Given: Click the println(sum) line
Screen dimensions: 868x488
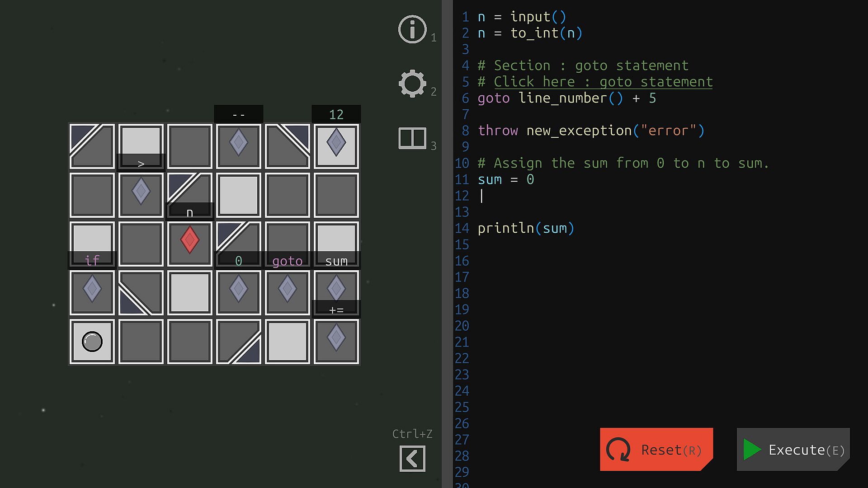Looking at the screenshot, I should point(525,228).
